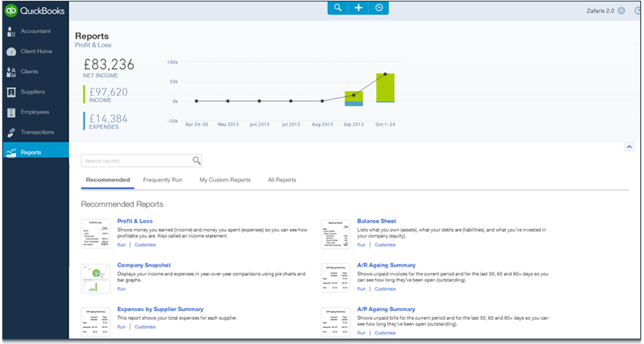
Task: Click Expenses by Supplier Summary thumbnail
Action: [96, 322]
